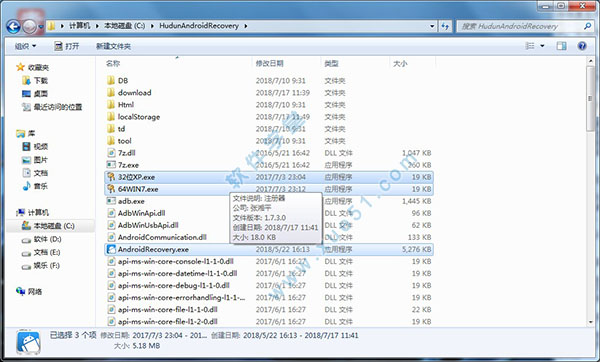
Task: Select api-ms-win-core-console-l1-1-0.dll file name
Action: (176, 261)
